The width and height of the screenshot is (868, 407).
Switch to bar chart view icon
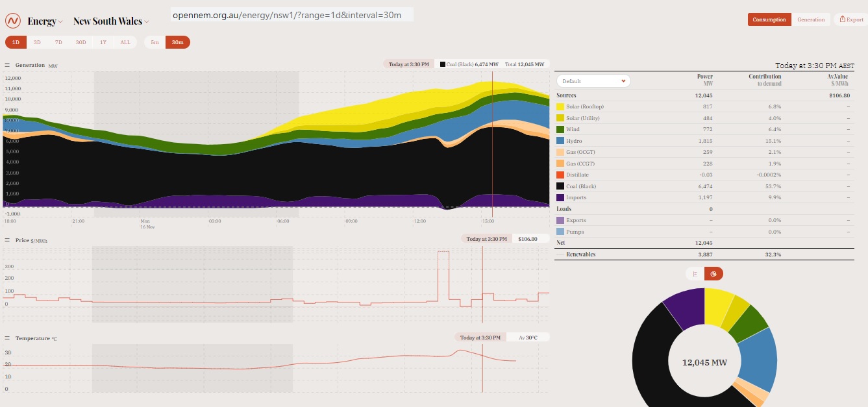695,273
